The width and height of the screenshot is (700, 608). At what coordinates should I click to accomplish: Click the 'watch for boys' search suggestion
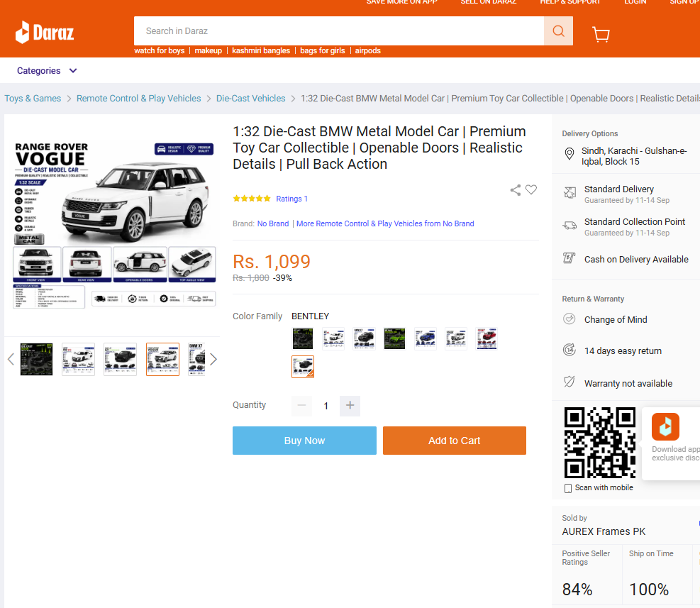click(x=160, y=50)
